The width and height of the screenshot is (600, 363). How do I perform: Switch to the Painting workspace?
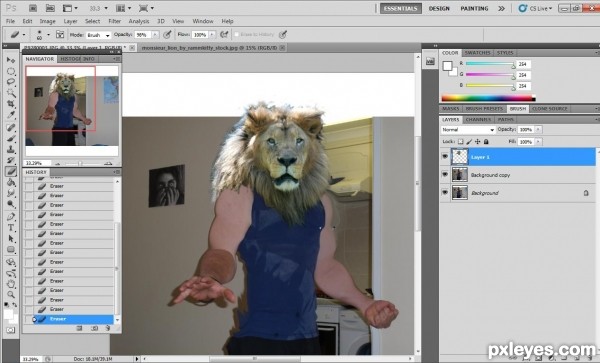tap(474, 8)
